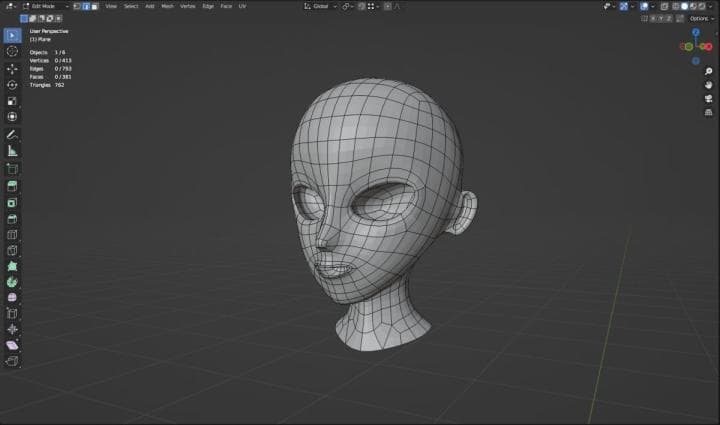Switch to face select mode

pyautogui.click(x=93, y=6)
